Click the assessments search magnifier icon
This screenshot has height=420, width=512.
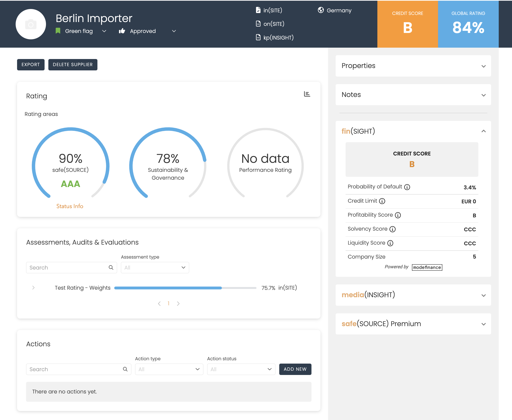(x=111, y=267)
